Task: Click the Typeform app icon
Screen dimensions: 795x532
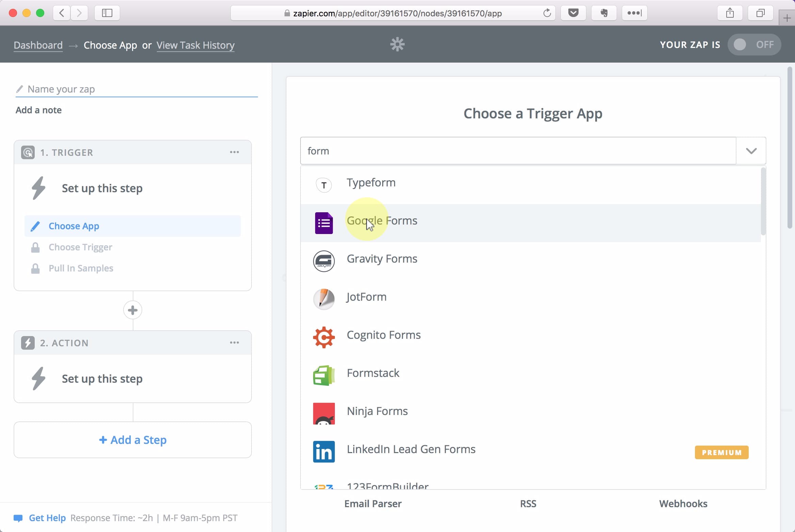Action: (324, 185)
